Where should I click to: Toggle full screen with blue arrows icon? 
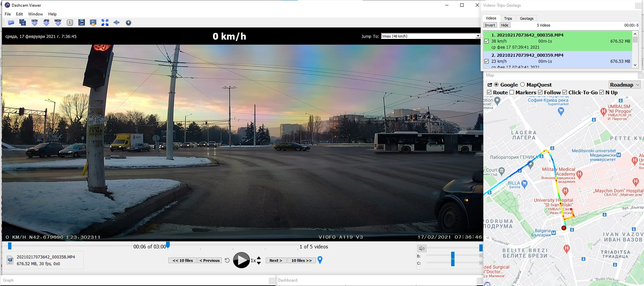click(x=105, y=22)
